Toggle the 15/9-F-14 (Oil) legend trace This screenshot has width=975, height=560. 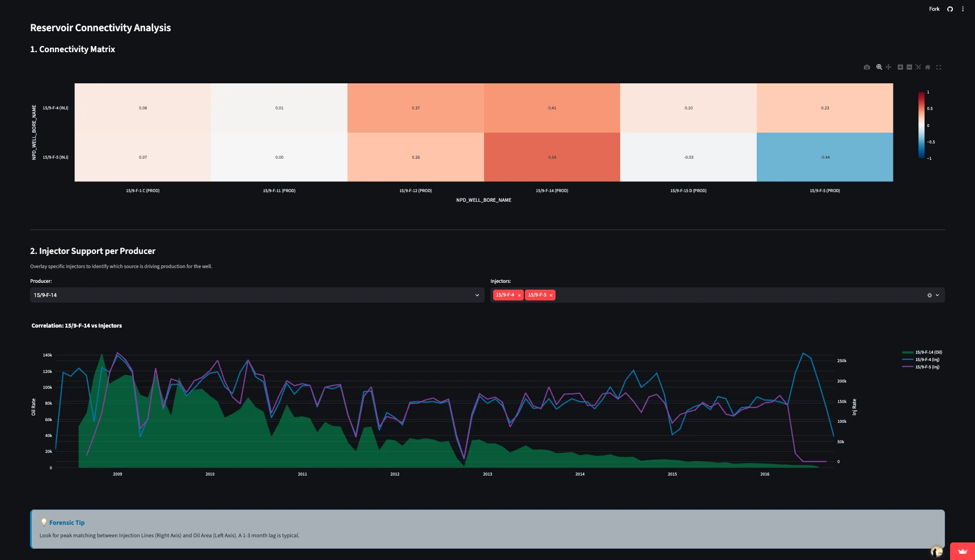[x=922, y=352]
